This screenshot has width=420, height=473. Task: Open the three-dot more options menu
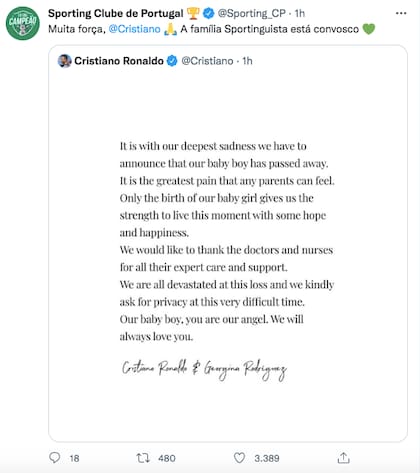pyautogui.click(x=401, y=13)
